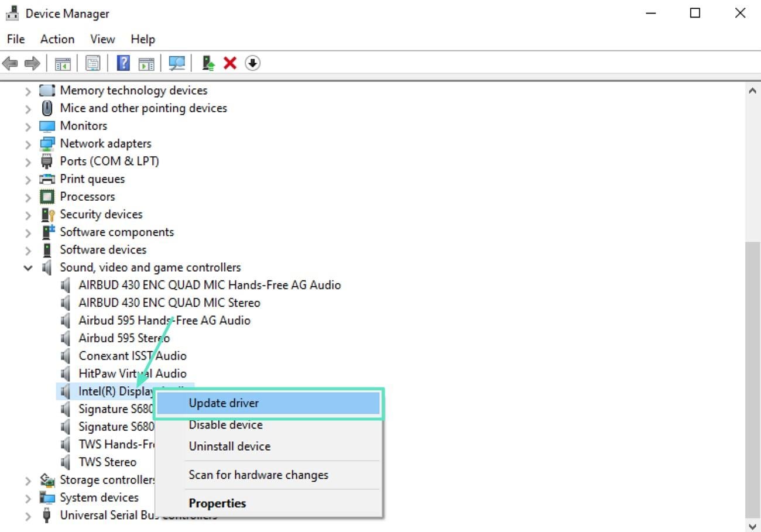
Task: Choose Update driver in context menu
Action: point(269,403)
